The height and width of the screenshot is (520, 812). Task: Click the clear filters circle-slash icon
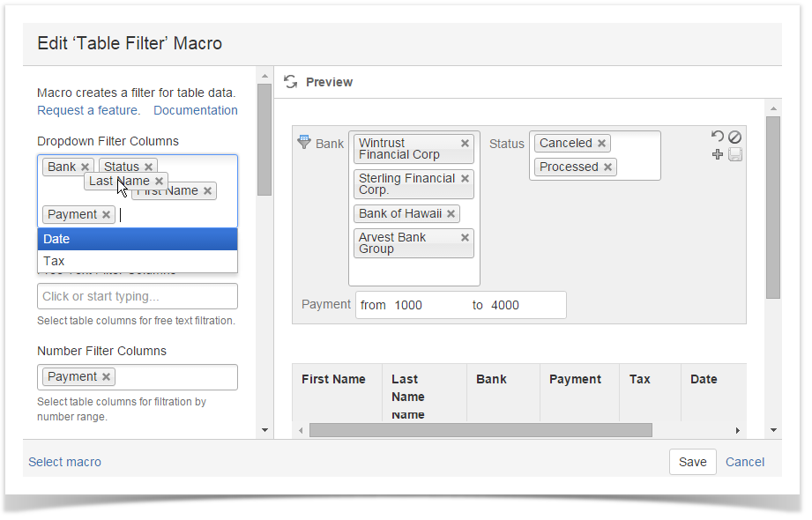[x=734, y=137]
